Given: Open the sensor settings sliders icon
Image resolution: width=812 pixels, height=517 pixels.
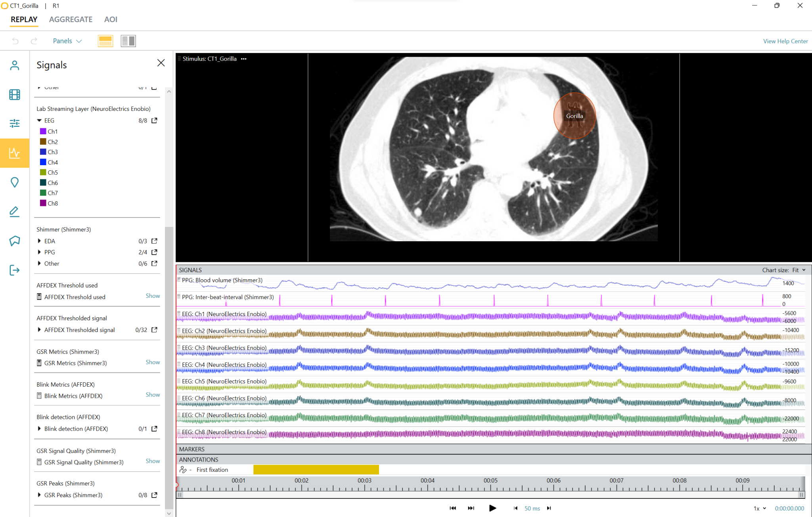Looking at the screenshot, I should click(x=15, y=124).
